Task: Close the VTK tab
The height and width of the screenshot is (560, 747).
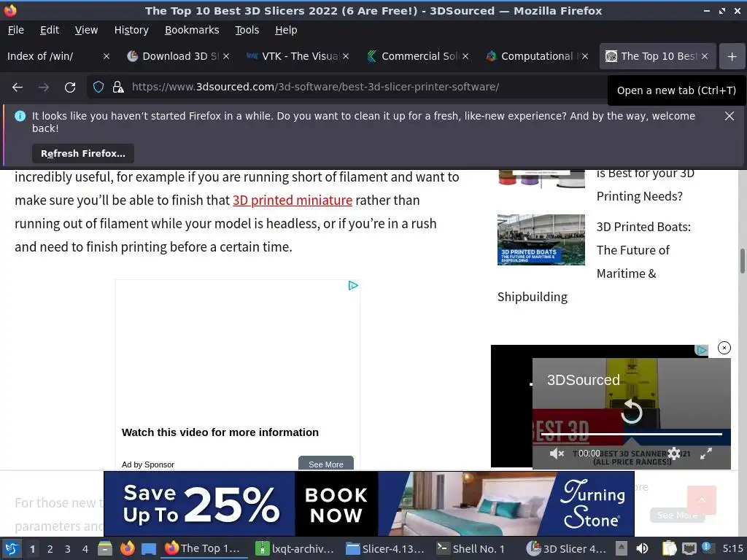Action: 346,56
